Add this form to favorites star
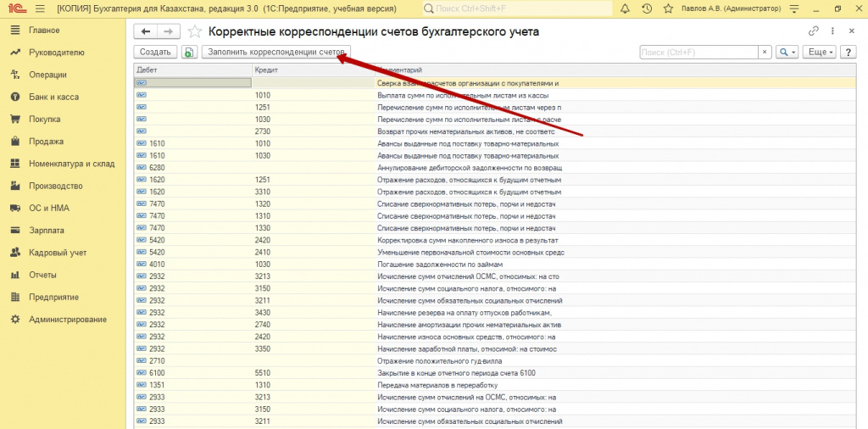This screenshot has height=429, width=868. (194, 31)
